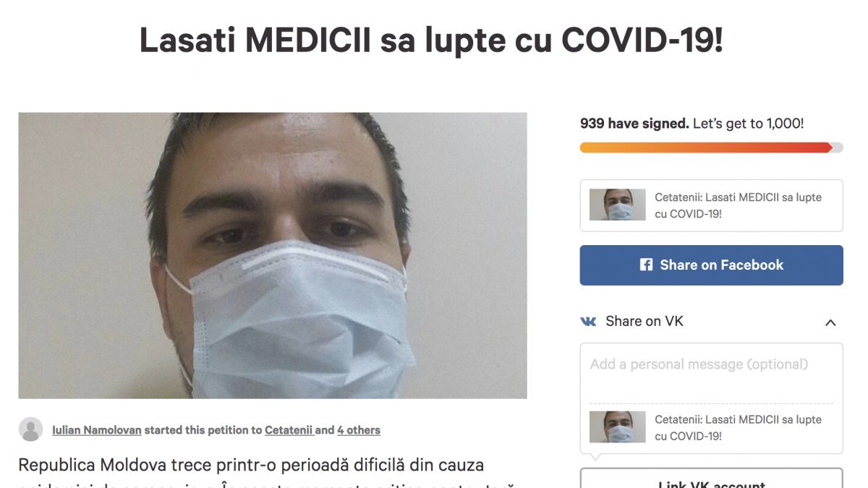The height and width of the screenshot is (488, 868).
Task: Click the VK logo icon
Action: click(x=589, y=322)
